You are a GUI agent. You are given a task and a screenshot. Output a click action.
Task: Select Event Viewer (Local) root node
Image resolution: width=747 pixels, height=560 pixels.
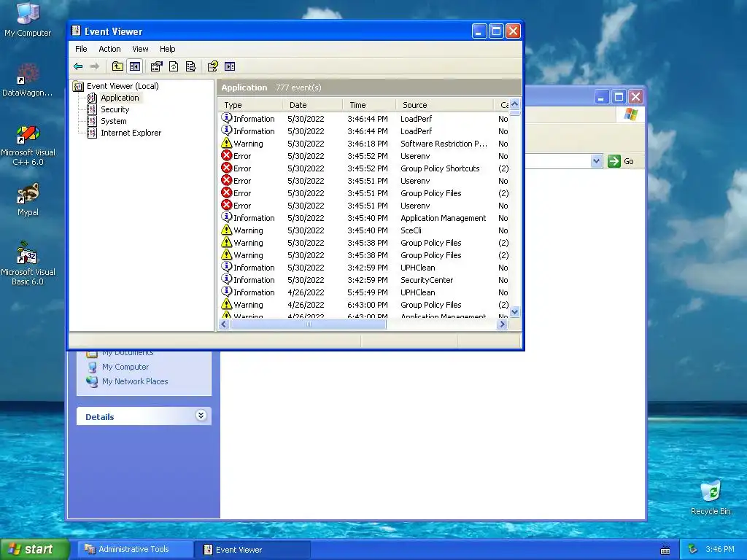click(x=123, y=86)
